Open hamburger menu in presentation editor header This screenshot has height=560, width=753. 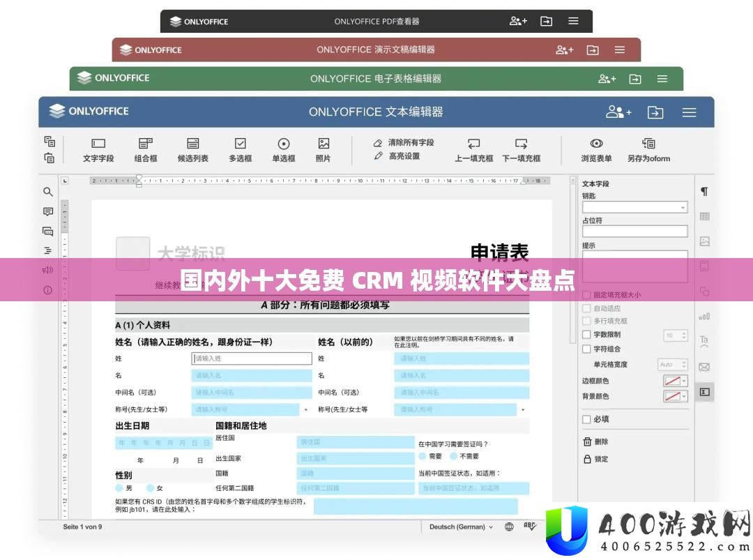(620, 50)
